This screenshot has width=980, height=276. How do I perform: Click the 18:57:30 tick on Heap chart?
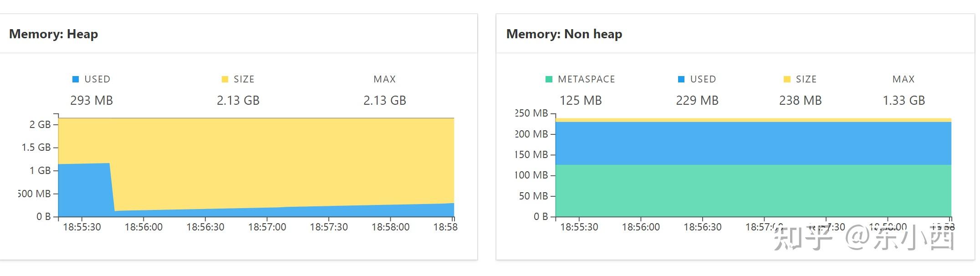(x=329, y=227)
